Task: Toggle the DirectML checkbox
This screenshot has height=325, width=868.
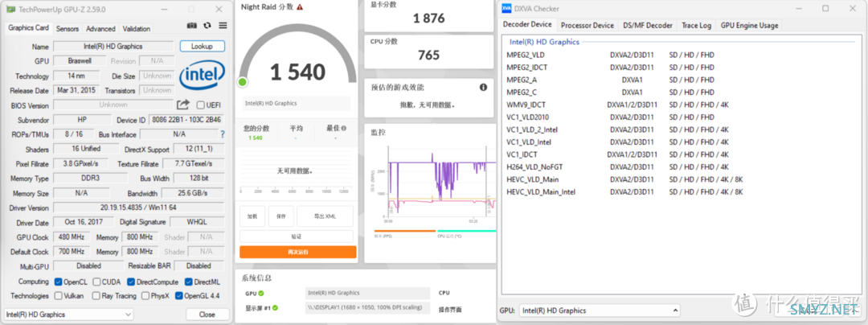Action: tap(188, 282)
